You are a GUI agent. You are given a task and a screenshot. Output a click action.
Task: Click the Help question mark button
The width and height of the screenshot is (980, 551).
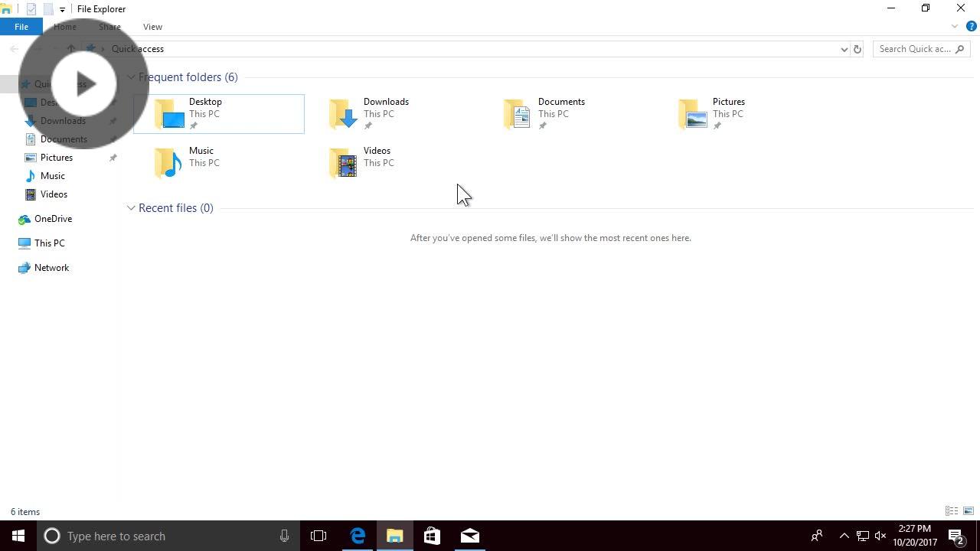point(971,25)
